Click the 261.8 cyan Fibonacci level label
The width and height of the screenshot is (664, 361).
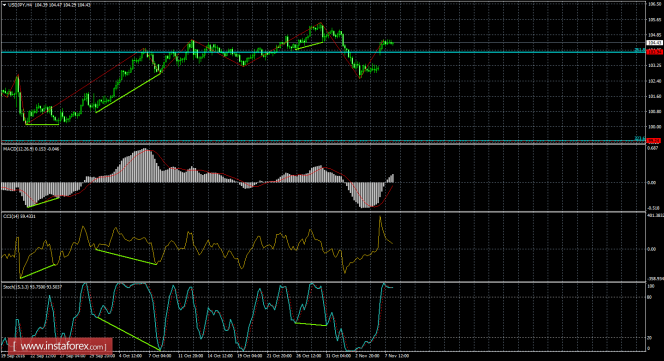tap(639, 50)
